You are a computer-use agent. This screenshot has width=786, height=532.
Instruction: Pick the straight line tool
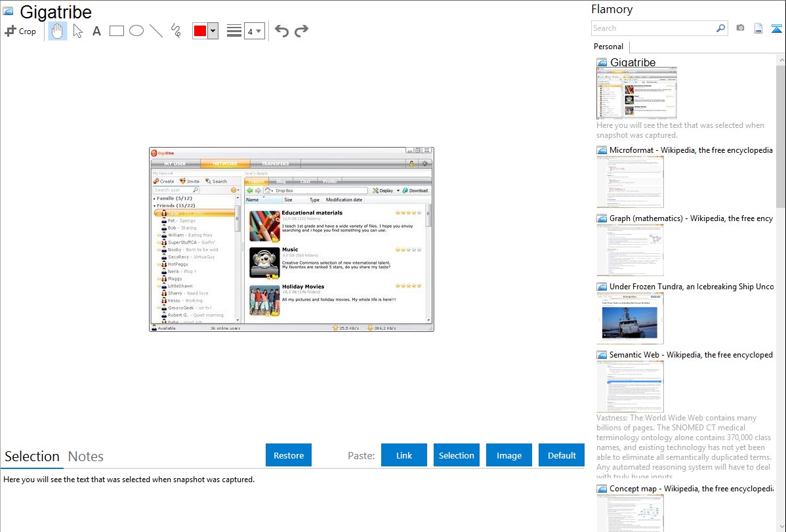[x=156, y=31]
